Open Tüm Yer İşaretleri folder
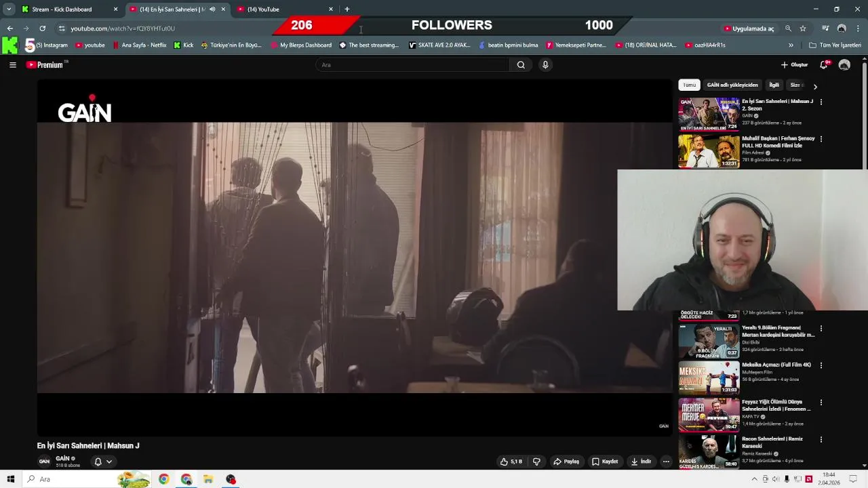This screenshot has width=868, height=488. 835,45
